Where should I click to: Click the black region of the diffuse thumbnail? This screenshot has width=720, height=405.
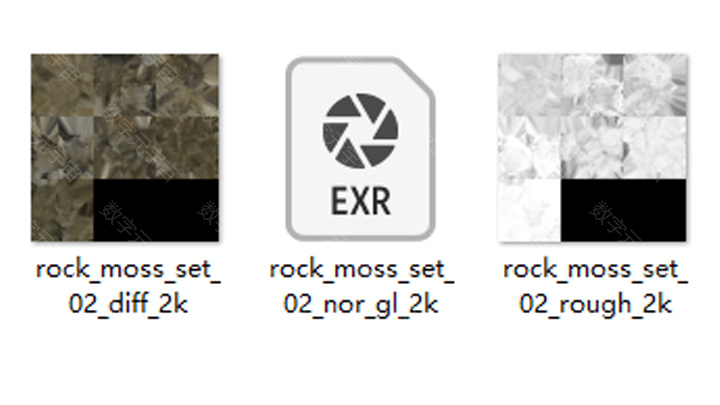tap(156, 210)
